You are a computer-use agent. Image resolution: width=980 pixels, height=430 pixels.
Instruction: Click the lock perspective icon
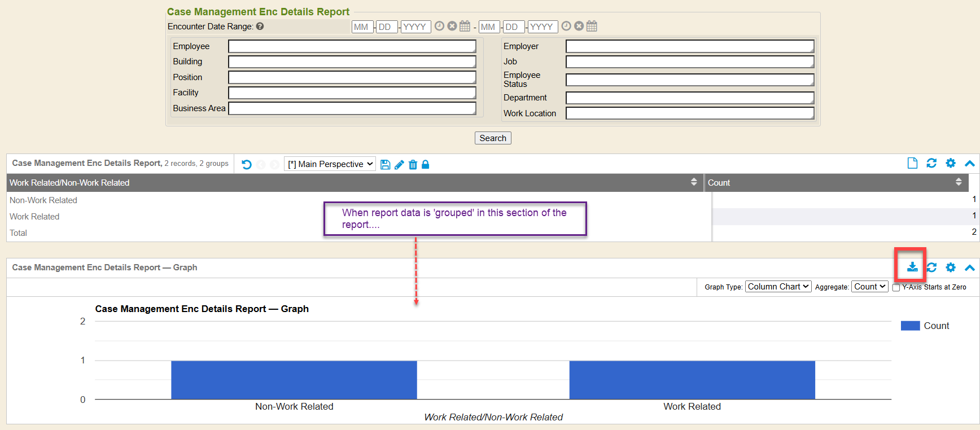(426, 165)
